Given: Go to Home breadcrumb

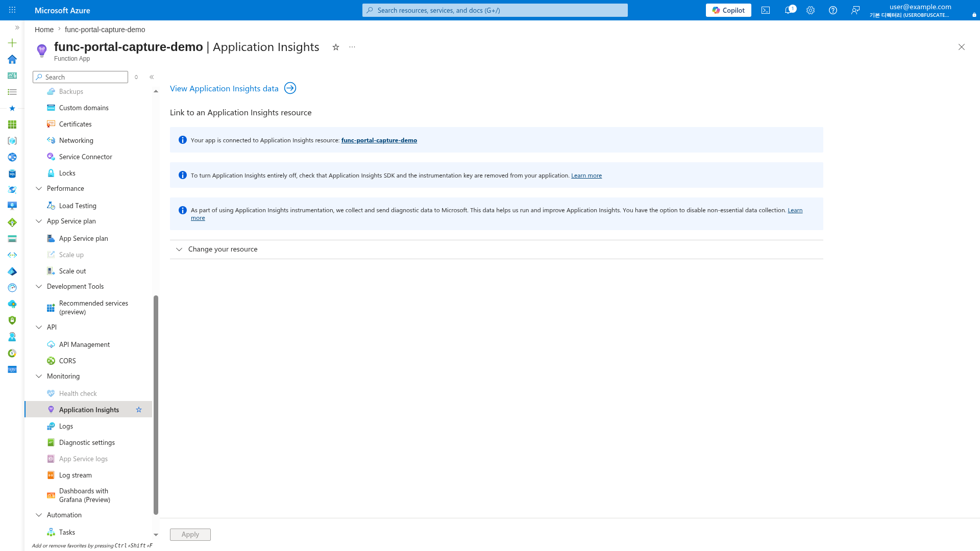Looking at the screenshot, I should (x=44, y=30).
